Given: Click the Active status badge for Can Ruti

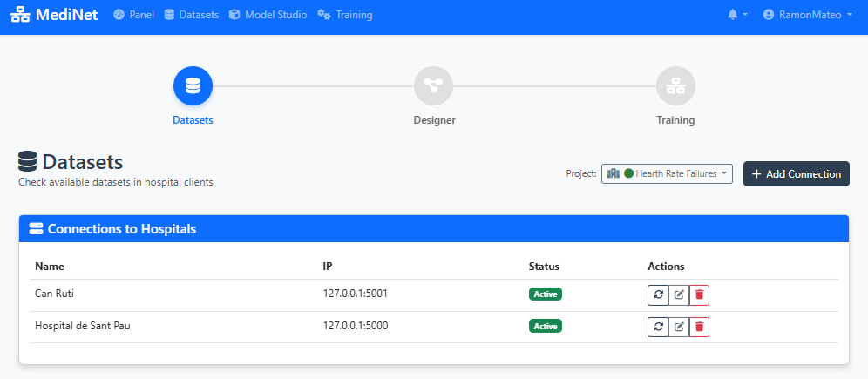Looking at the screenshot, I should (546, 294).
